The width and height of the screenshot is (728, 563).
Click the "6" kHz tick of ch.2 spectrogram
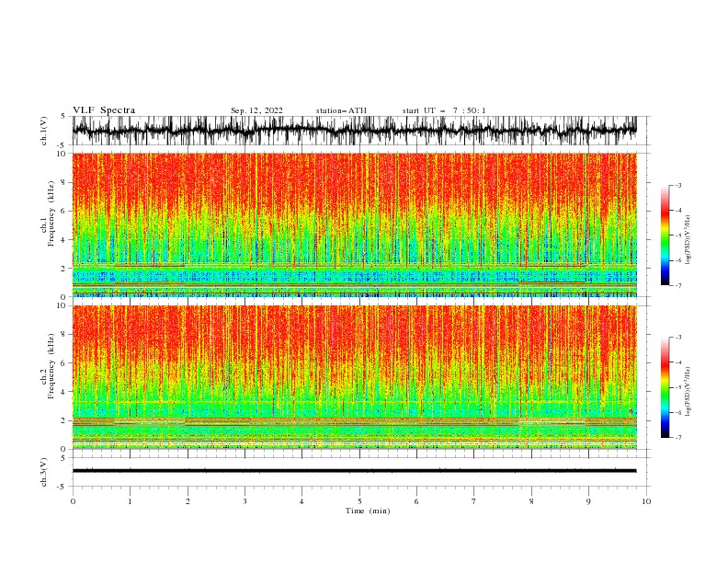click(x=64, y=363)
